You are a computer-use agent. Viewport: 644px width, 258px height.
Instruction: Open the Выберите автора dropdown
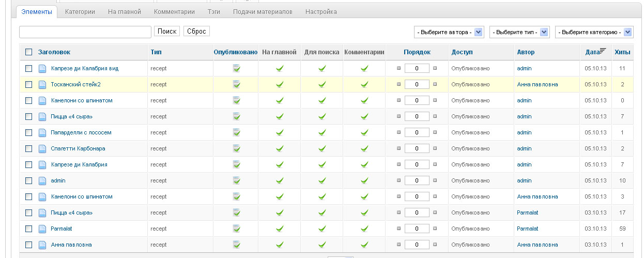(449, 32)
